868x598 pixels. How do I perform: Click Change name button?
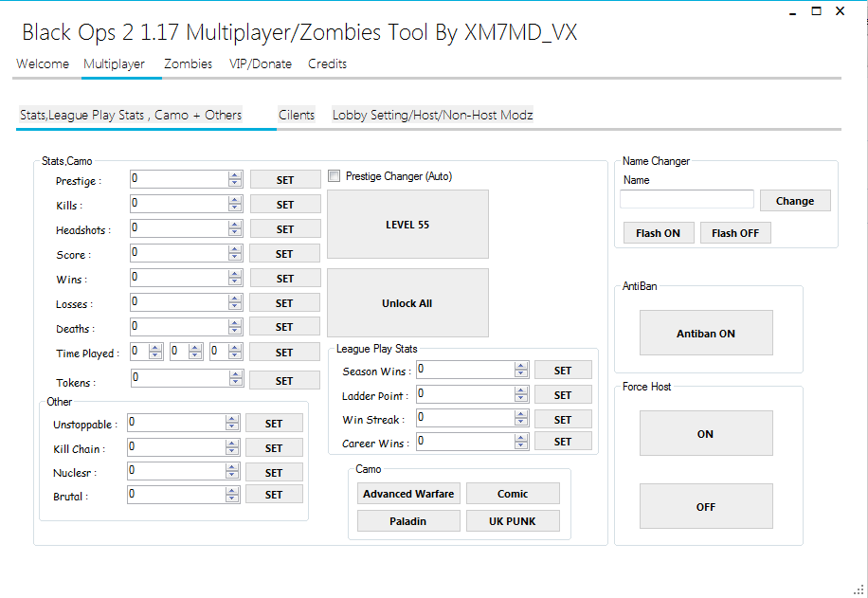795,201
